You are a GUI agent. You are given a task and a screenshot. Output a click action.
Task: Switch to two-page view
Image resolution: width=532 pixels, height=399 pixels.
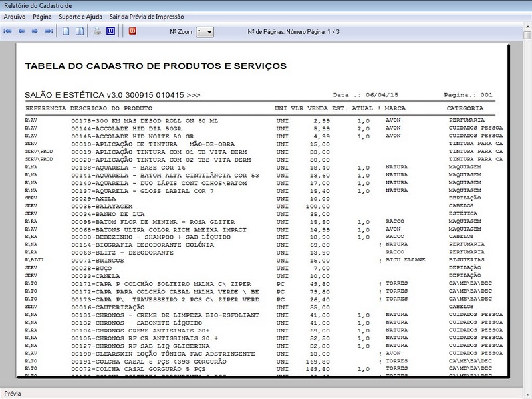(79, 31)
